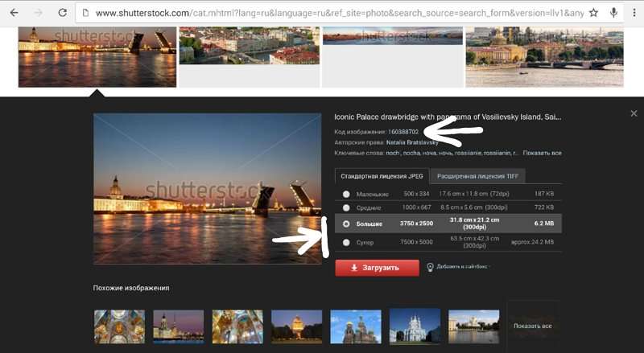Click the page icon in address bar
The height and width of the screenshot is (353, 644).
[86, 13]
